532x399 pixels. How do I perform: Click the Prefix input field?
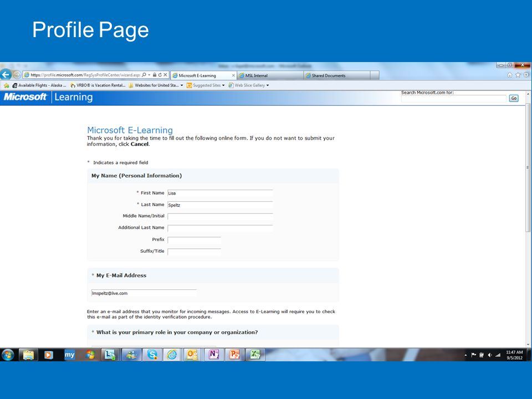[194, 240]
